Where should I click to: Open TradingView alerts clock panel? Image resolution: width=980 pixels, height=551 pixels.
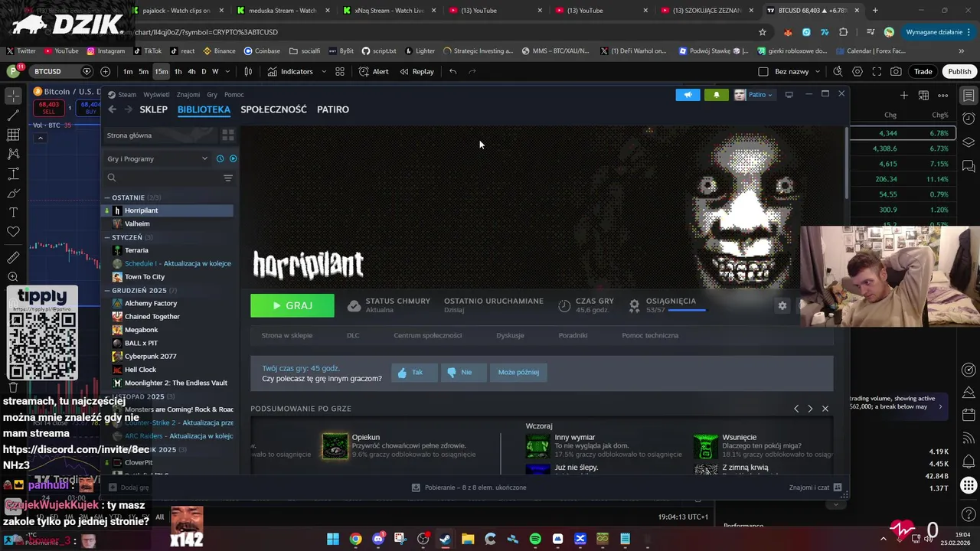(969, 119)
